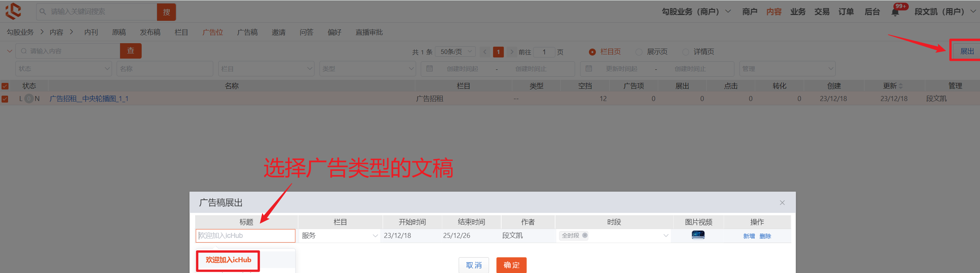This screenshot has width=980, height=273.
Task: Select the 详情页 radio button
Action: click(x=686, y=52)
